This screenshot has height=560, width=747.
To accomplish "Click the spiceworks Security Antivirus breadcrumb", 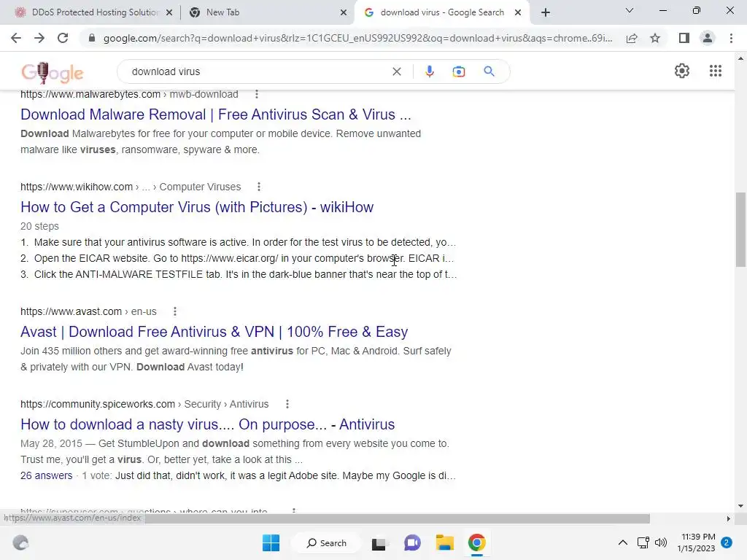I will (144, 404).
